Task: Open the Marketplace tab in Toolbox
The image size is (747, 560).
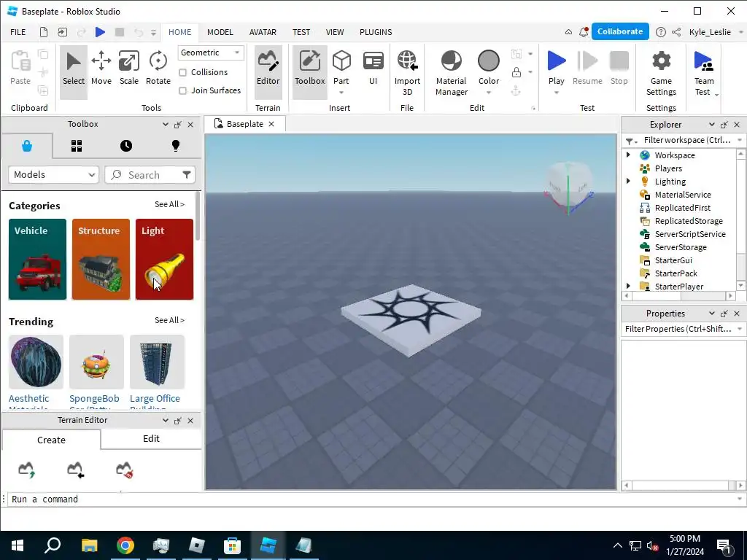Action: [x=27, y=146]
